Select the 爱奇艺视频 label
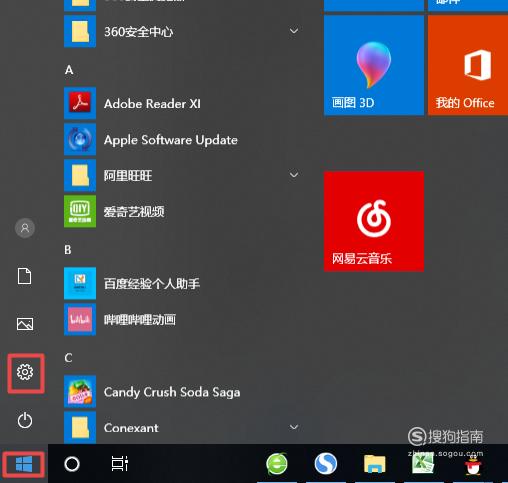508x483 pixels. [x=134, y=212]
